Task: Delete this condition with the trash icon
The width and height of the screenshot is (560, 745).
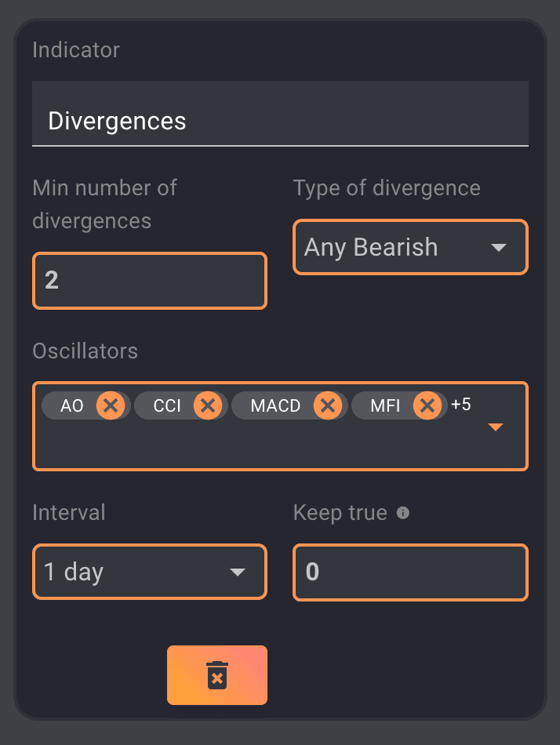Action: (x=217, y=675)
